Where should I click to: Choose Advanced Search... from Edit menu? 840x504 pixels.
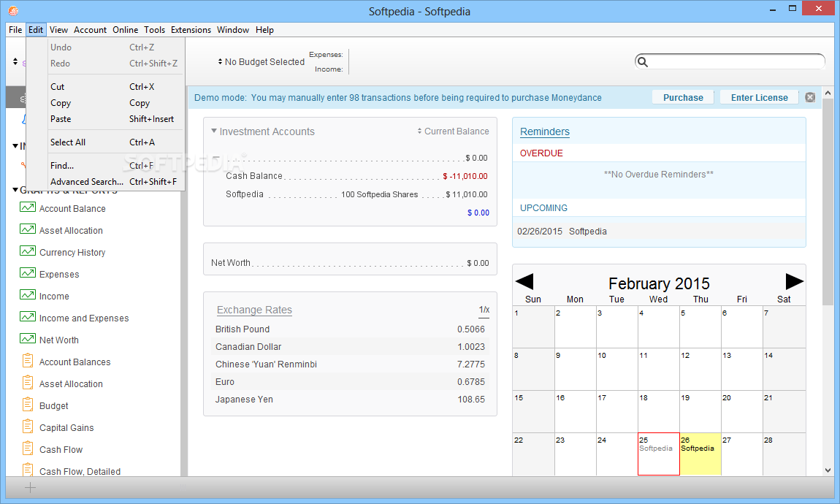point(105,182)
